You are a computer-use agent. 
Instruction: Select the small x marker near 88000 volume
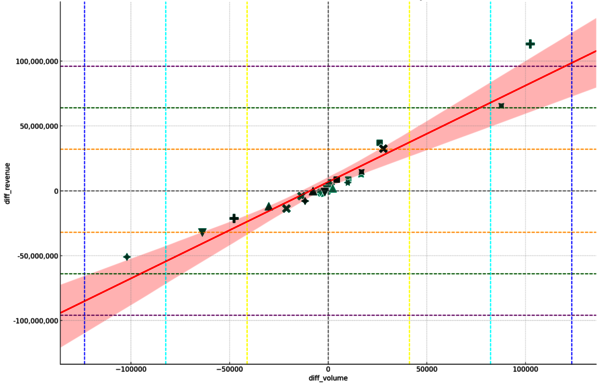(501, 106)
